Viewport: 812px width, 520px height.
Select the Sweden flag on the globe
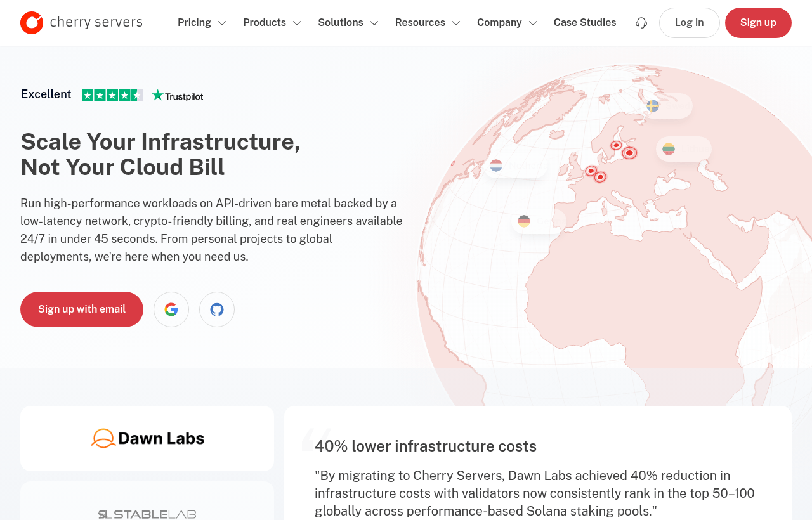(x=653, y=106)
